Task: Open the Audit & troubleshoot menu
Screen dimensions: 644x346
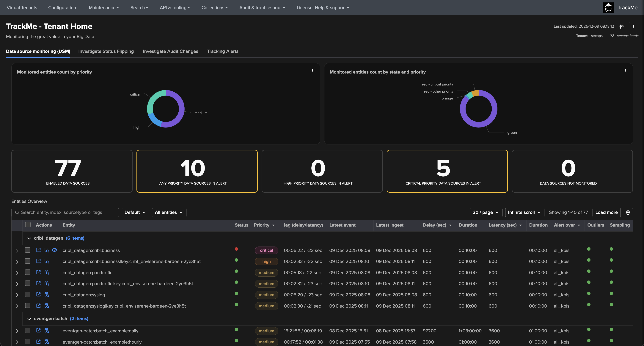Action: [262, 7]
